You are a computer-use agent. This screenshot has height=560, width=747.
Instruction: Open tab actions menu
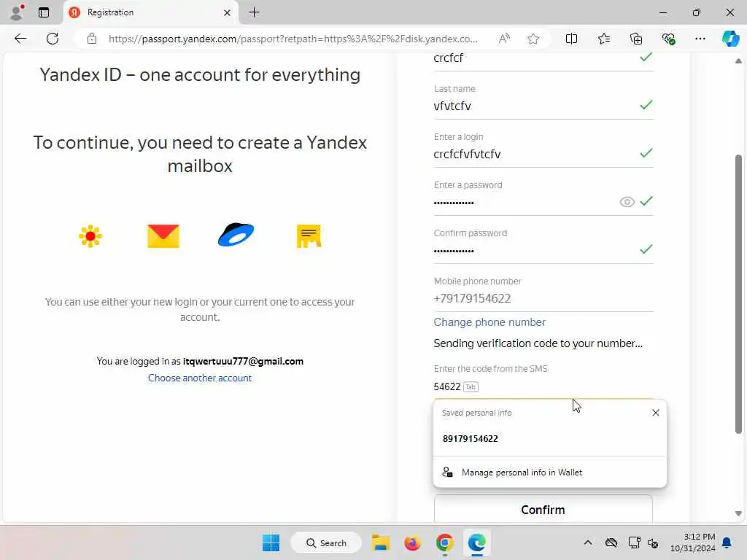tap(44, 12)
